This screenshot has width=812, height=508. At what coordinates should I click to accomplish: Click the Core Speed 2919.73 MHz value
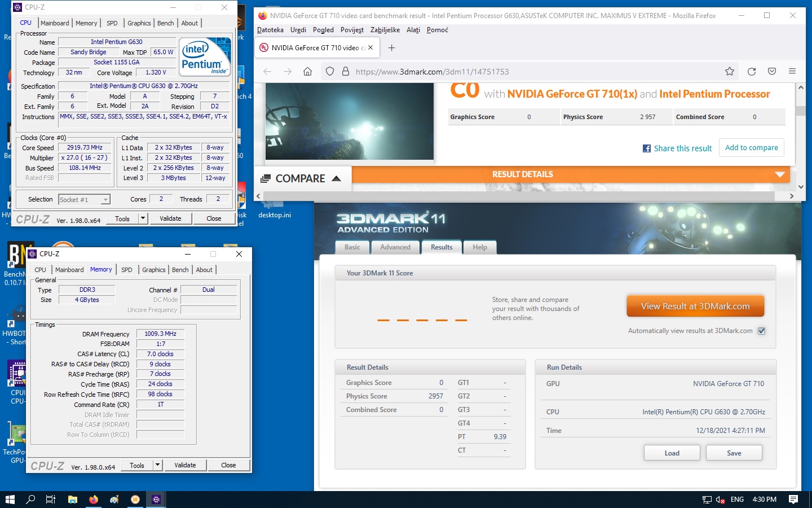click(x=85, y=147)
